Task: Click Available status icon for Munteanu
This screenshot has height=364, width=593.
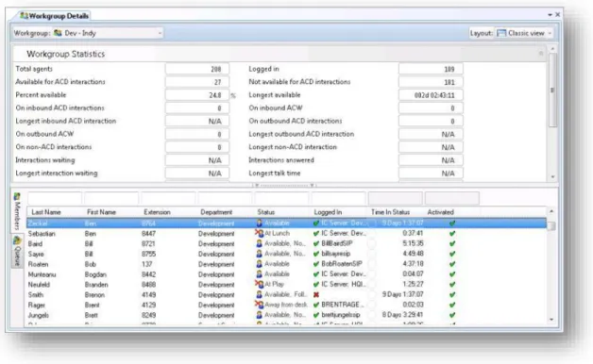Action: click(x=259, y=274)
